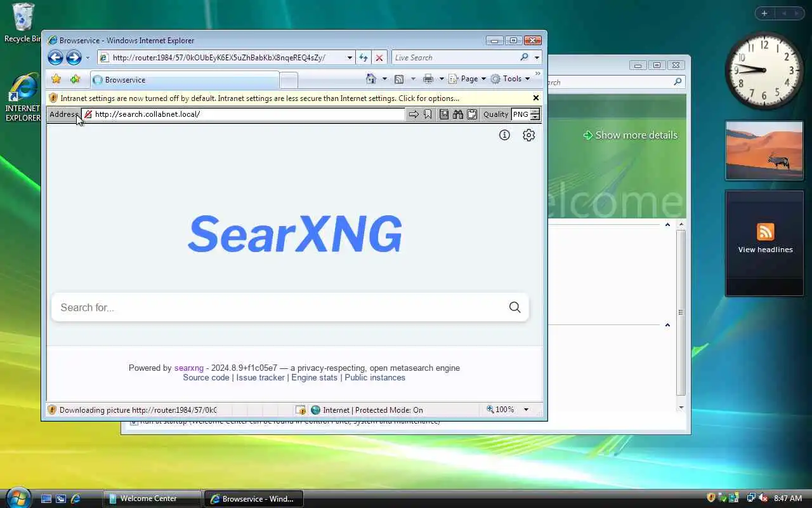Expand the feeds dropdown arrow
Image resolution: width=812 pixels, height=508 pixels.
tap(413, 79)
